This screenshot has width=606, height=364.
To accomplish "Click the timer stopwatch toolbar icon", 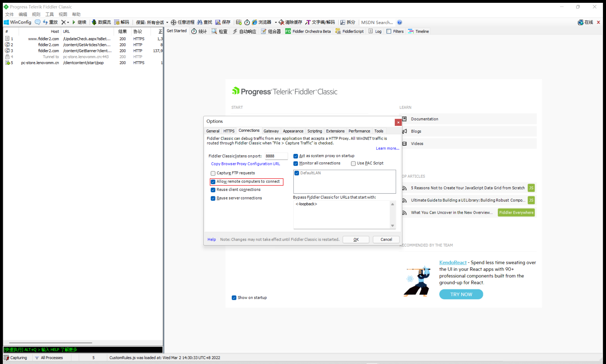I will [x=247, y=22].
